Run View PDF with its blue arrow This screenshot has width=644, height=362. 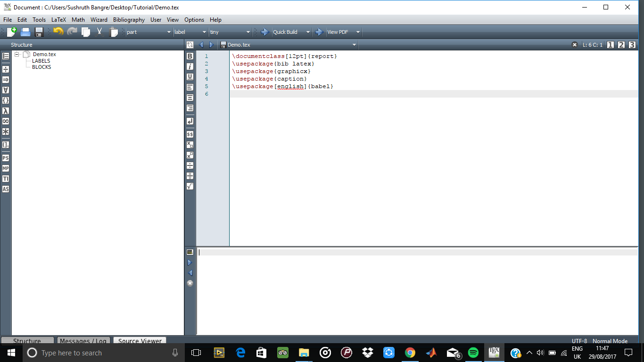(x=319, y=32)
